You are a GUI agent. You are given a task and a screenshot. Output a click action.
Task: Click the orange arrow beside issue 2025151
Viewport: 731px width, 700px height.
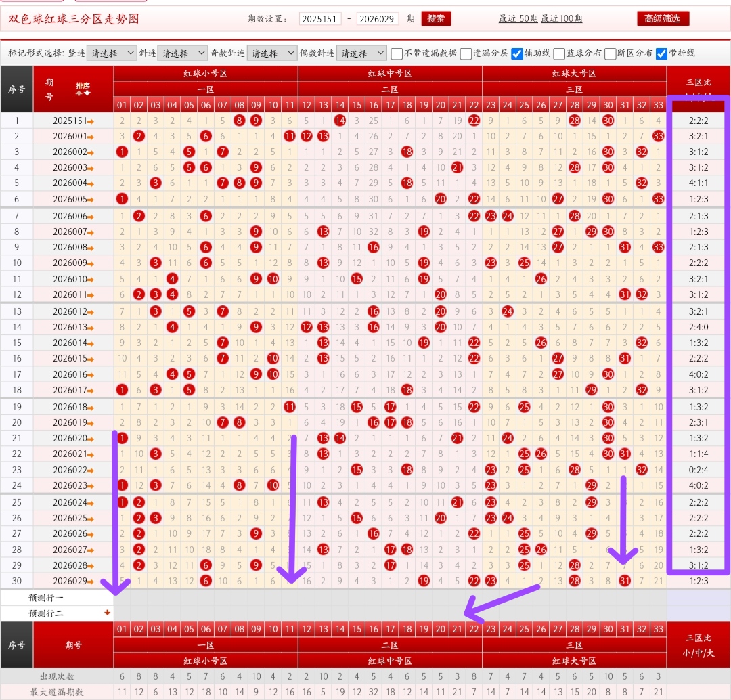point(91,121)
